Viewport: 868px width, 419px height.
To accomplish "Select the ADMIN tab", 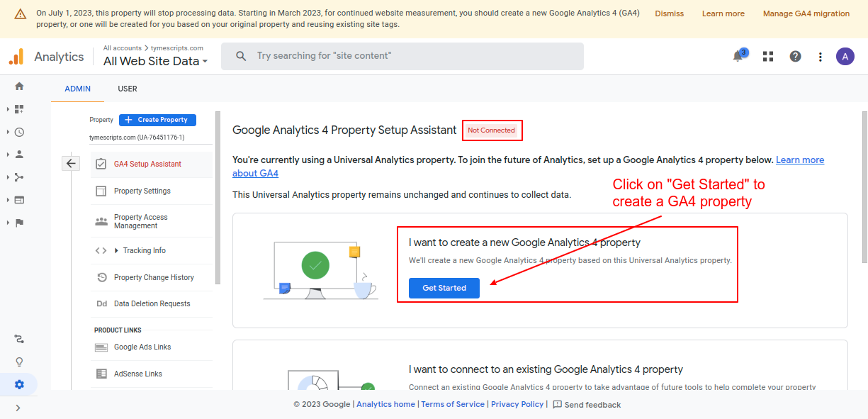I will (x=77, y=89).
